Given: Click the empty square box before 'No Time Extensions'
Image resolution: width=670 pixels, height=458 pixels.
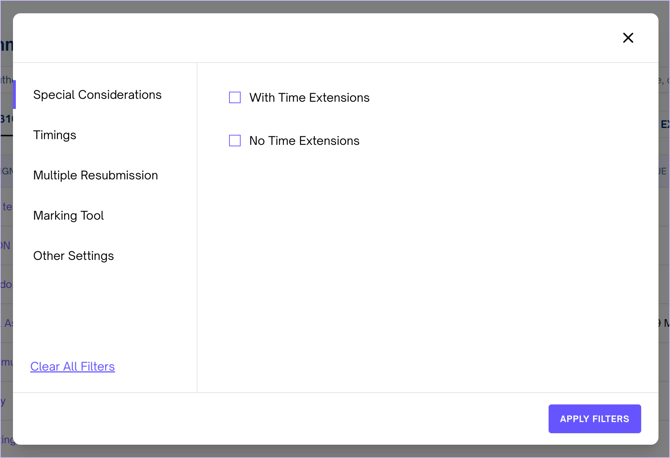Looking at the screenshot, I should (235, 141).
